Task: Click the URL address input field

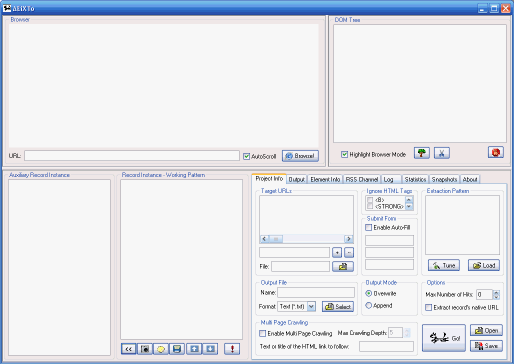Action: [x=132, y=156]
